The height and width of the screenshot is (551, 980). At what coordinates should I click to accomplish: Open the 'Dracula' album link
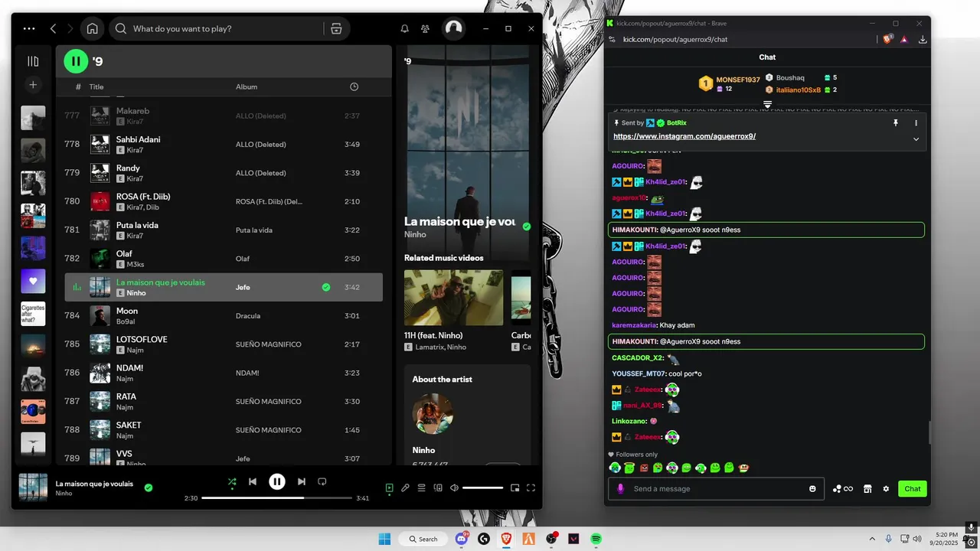coord(248,315)
